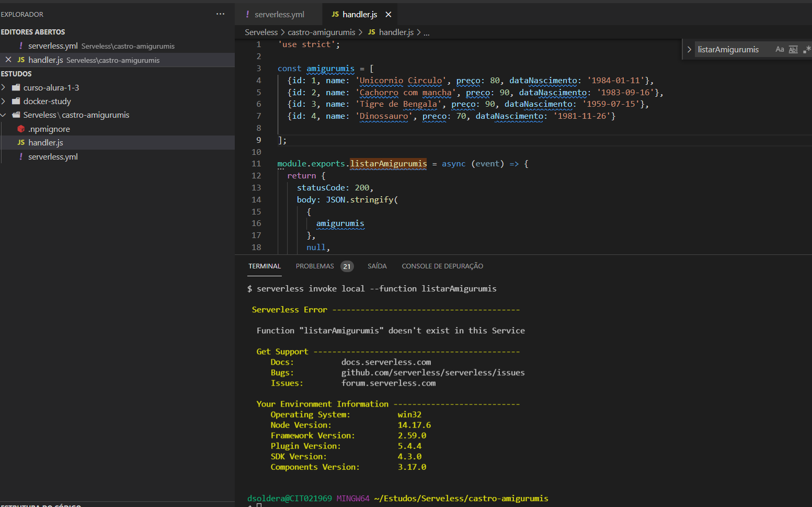Close handler.js in open editors list
The height and width of the screenshot is (507, 812).
coord(8,60)
